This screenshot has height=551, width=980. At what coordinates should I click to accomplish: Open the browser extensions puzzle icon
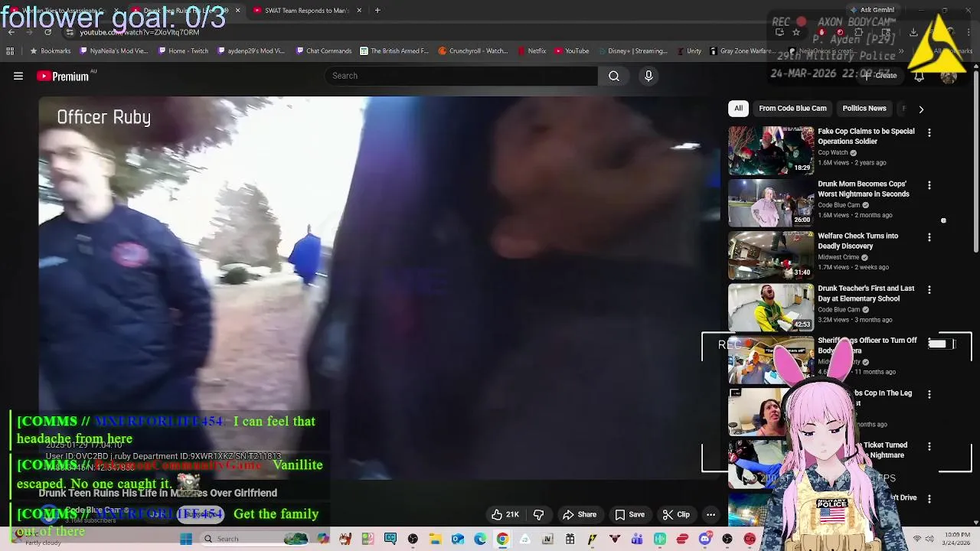(x=858, y=32)
